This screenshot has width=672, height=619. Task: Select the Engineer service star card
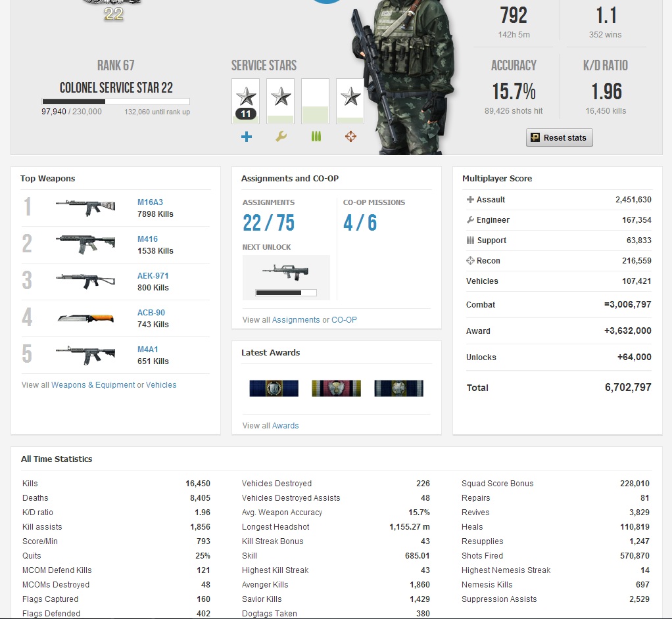(281, 101)
